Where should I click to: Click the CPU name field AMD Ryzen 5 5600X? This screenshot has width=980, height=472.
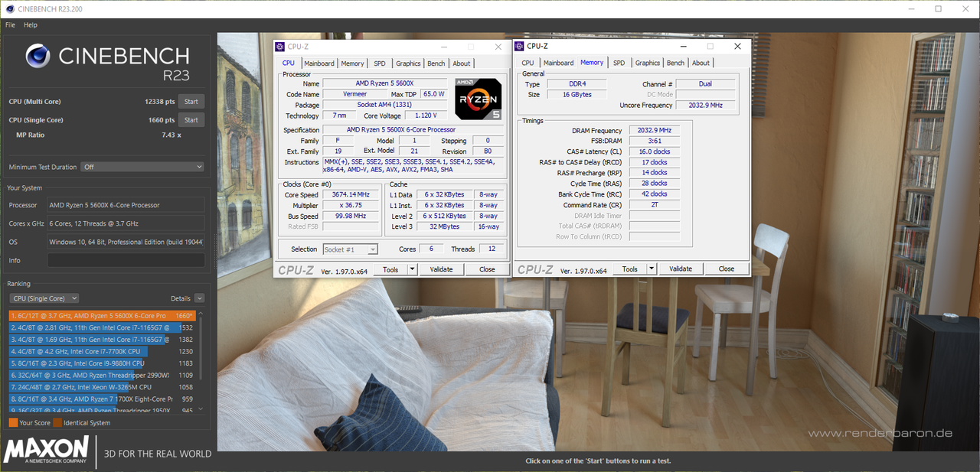tap(384, 83)
